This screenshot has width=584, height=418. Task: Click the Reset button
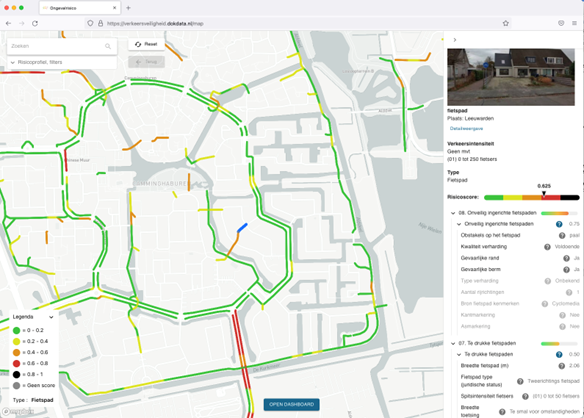(x=146, y=44)
